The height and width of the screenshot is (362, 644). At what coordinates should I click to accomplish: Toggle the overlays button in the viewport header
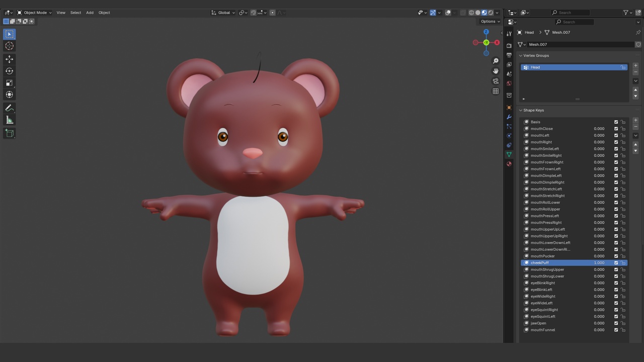point(448,13)
